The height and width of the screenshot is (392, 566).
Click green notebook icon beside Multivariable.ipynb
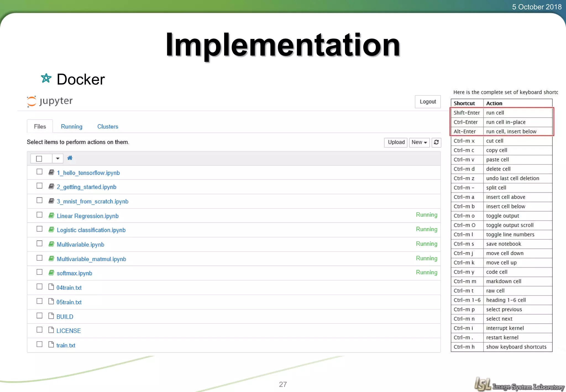pyautogui.click(x=51, y=244)
